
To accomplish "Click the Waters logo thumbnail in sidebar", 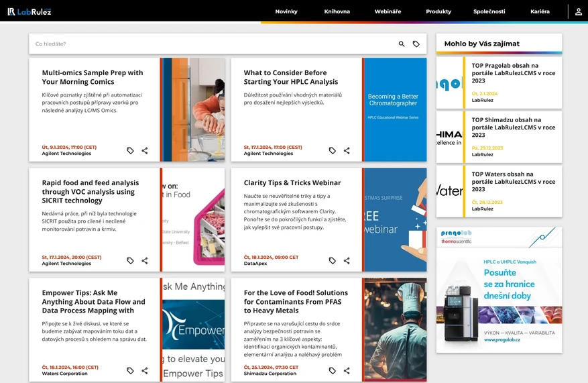I will [449, 191].
